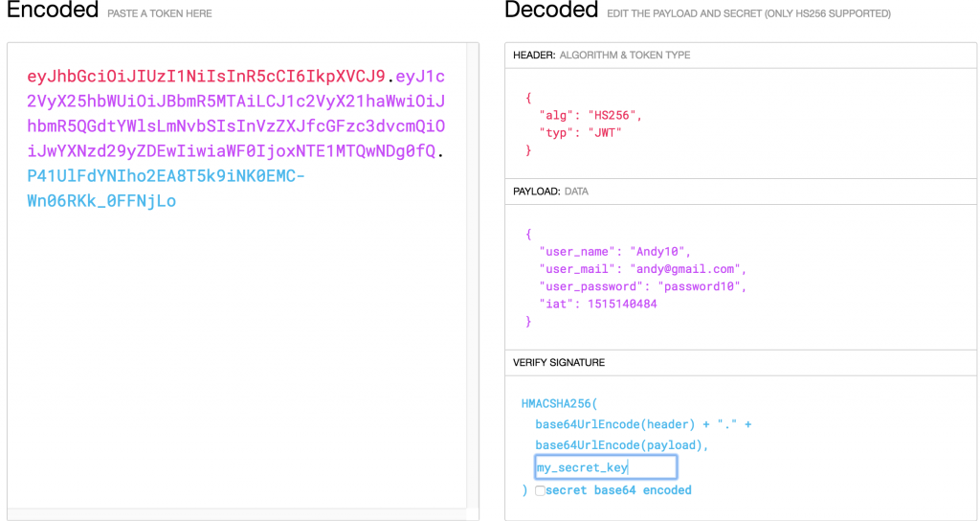Click the my_secret_key secret input field
The width and height of the screenshot is (980, 521).
pos(606,467)
